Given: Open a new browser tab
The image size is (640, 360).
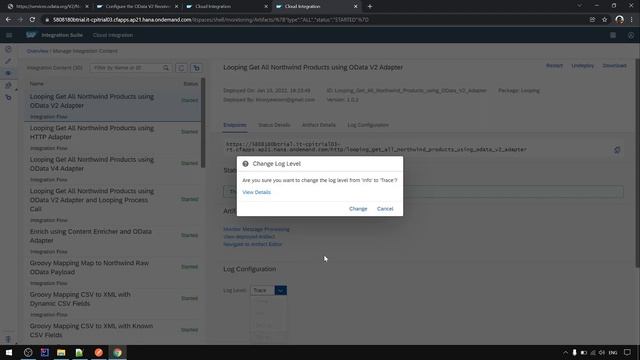Looking at the screenshot, I should coord(370,7).
